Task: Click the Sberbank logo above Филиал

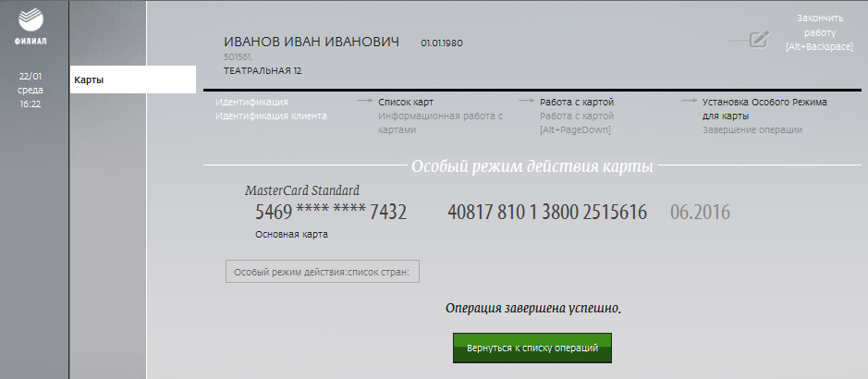Action: click(31, 20)
